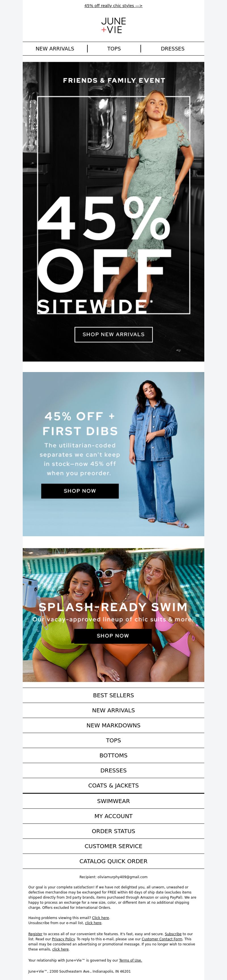
Task: Select DRESSES in the top navigation
Action: point(173,49)
